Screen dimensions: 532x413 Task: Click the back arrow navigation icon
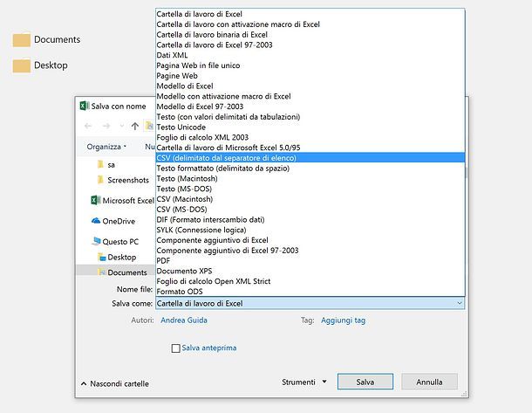(89, 126)
